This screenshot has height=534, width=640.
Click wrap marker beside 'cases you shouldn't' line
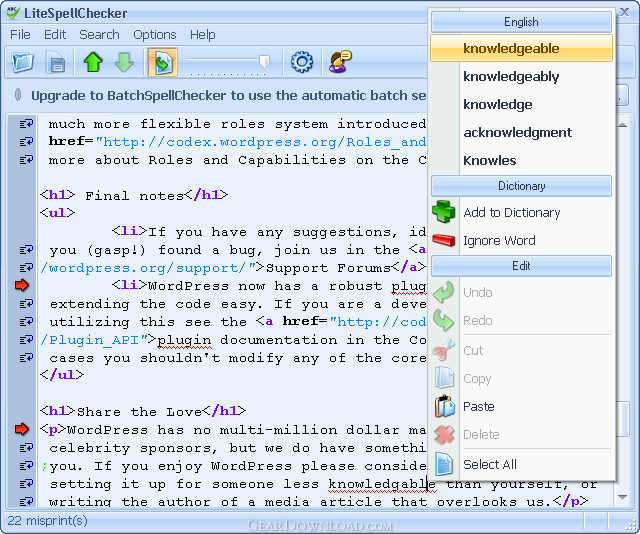(x=26, y=358)
